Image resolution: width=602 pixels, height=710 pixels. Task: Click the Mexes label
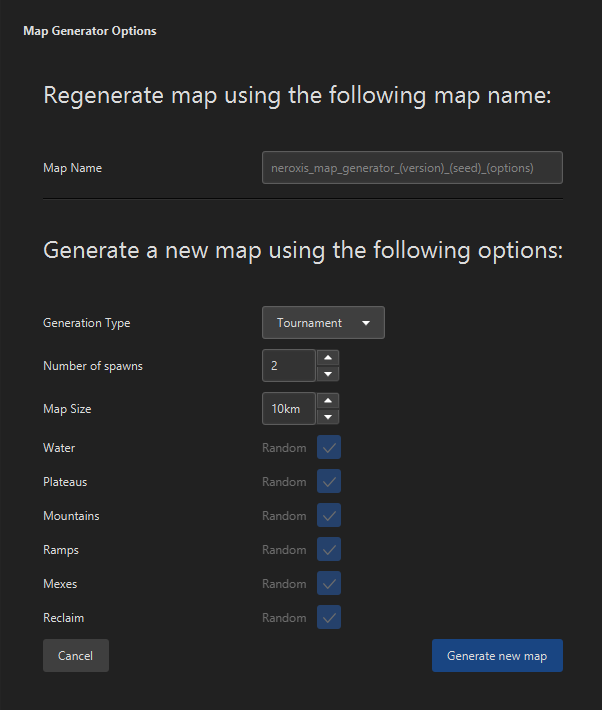tap(60, 584)
